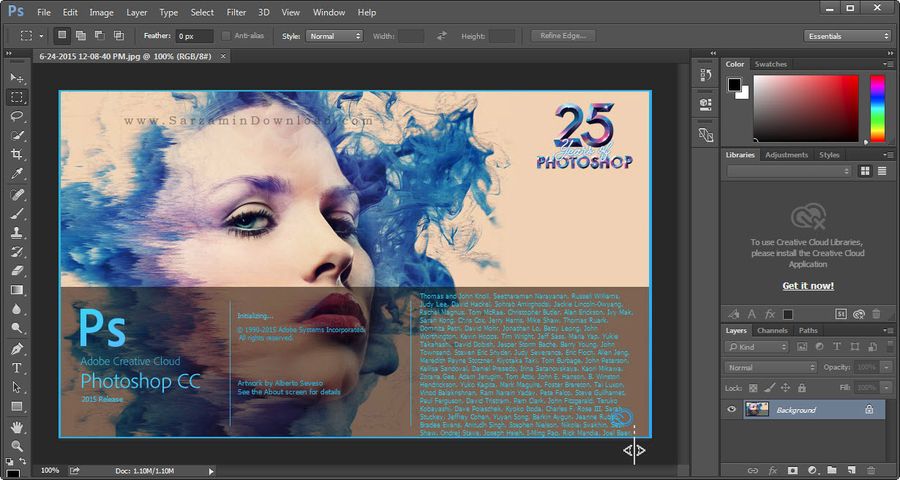
Task: Enable the Anti-alias checkbox
Action: pyautogui.click(x=226, y=36)
